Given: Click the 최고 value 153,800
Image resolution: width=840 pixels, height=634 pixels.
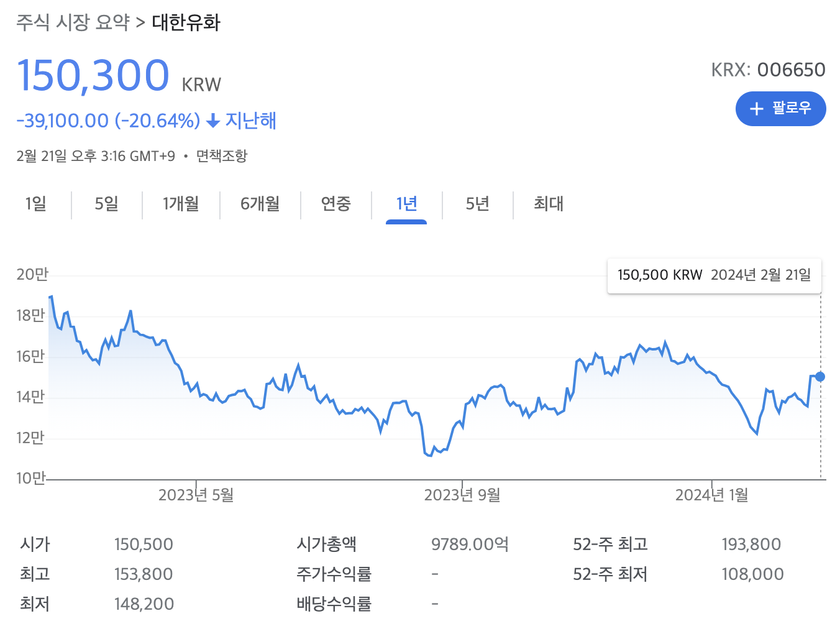Looking at the screenshot, I should coord(144,574).
